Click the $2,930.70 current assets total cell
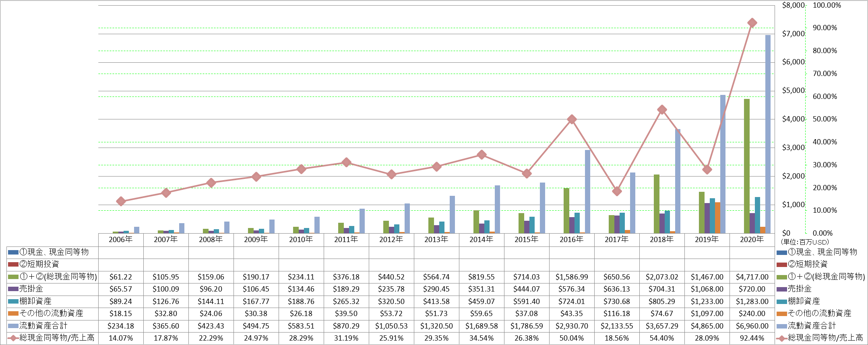The height and width of the screenshot is (345, 868). point(572,326)
